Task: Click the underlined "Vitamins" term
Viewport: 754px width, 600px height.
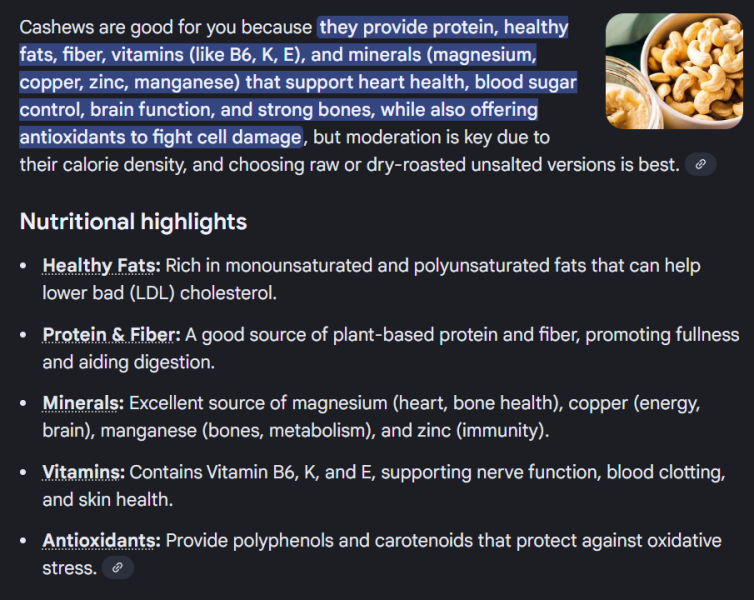Action: pos(83,472)
